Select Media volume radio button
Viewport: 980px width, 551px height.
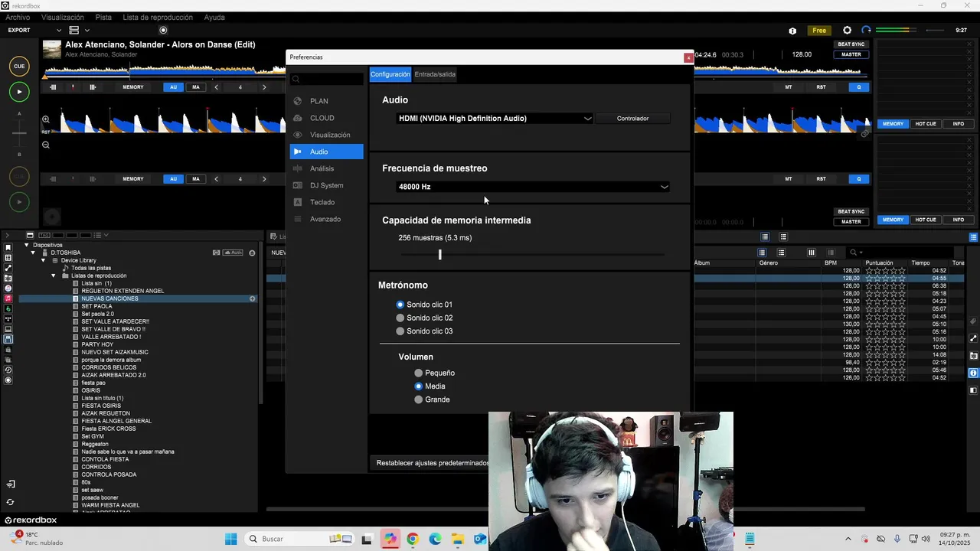419,386
